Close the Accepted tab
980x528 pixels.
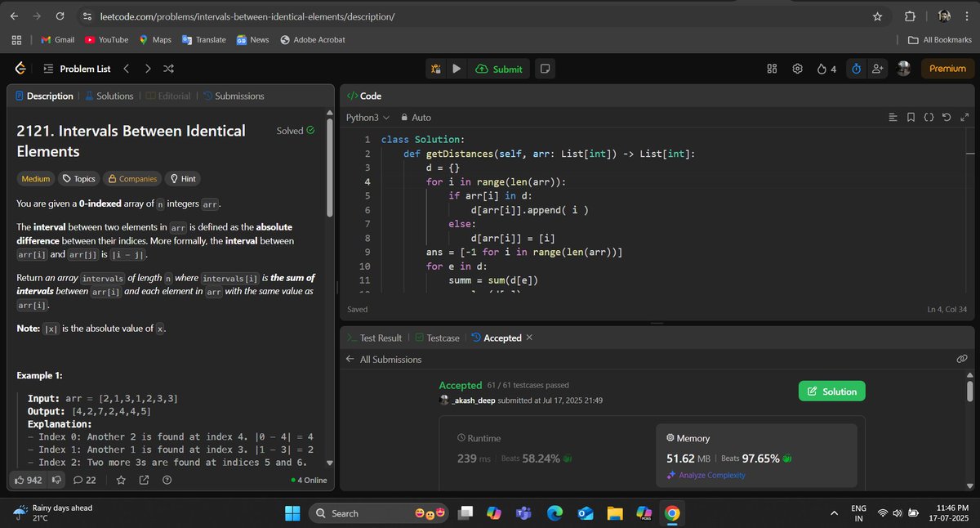pyautogui.click(x=529, y=338)
